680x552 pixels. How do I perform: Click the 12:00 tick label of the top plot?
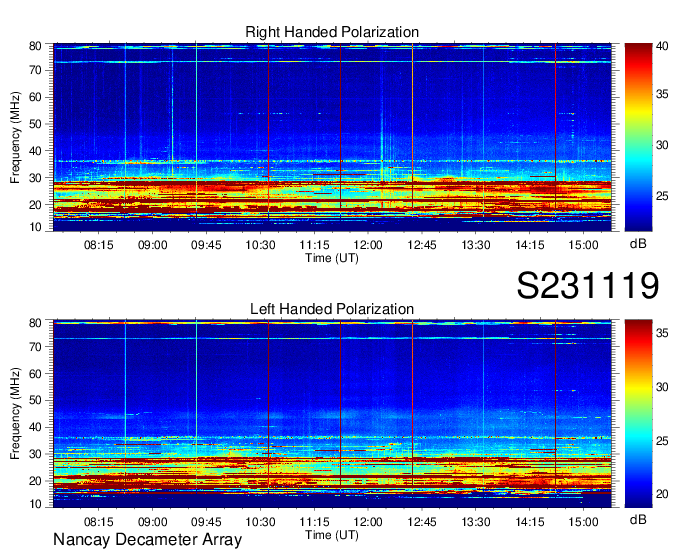pyautogui.click(x=368, y=245)
